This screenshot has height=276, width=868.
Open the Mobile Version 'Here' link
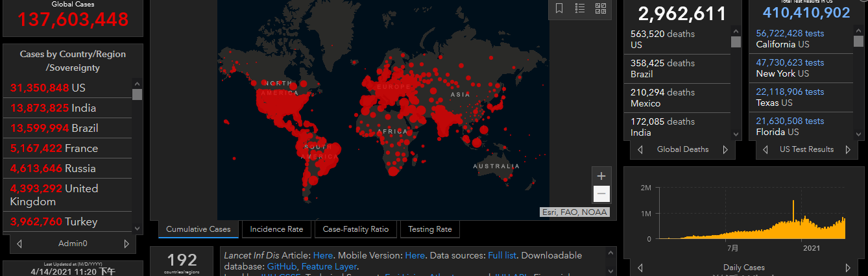coord(415,255)
